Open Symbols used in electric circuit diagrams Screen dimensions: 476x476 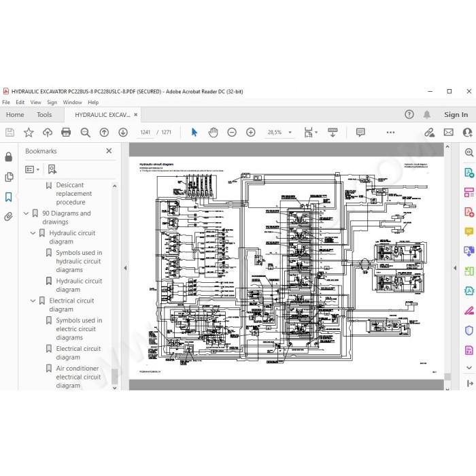pos(79,328)
